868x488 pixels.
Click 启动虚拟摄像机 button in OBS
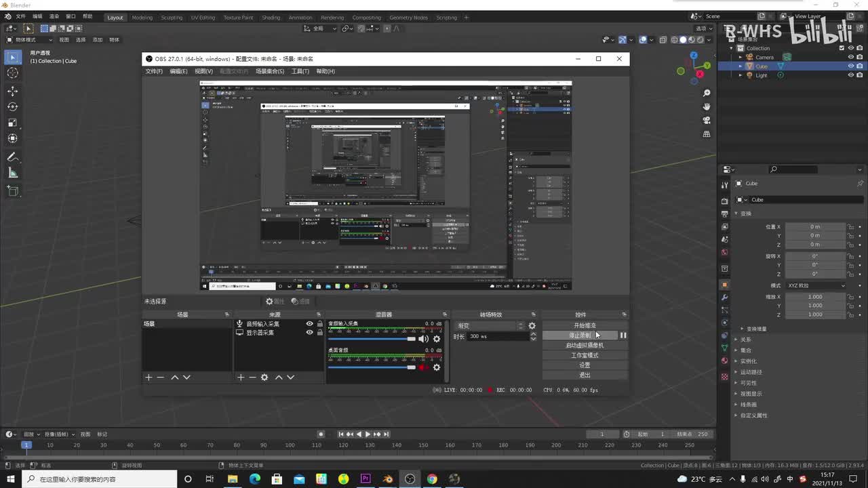(585, 345)
